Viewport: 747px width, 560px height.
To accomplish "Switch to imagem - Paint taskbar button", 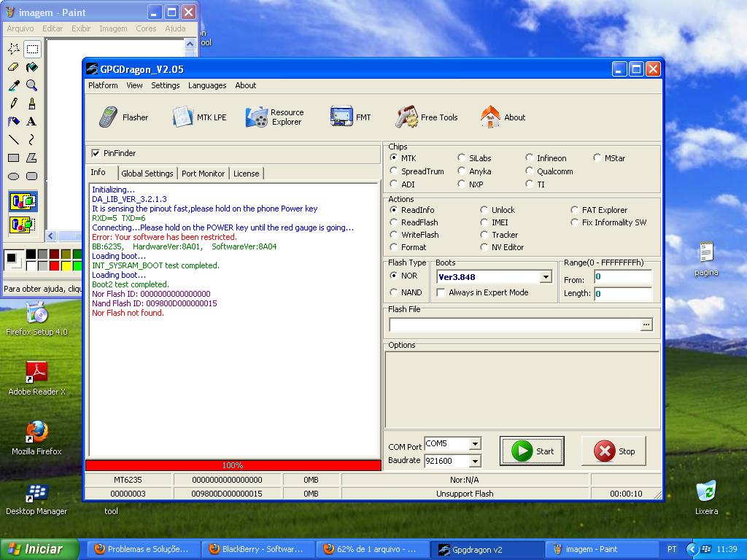I will [x=602, y=549].
